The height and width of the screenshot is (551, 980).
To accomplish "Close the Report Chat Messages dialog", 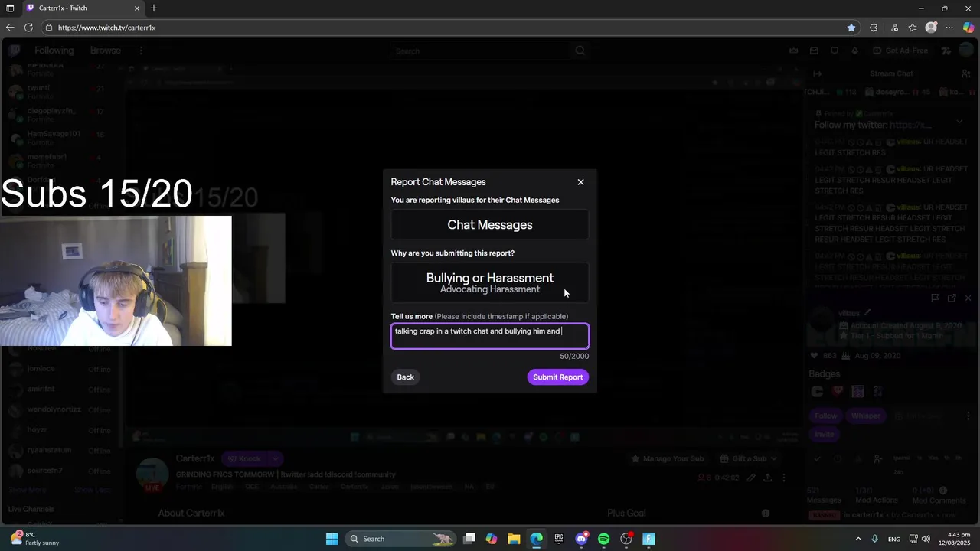I will (x=580, y=182).
